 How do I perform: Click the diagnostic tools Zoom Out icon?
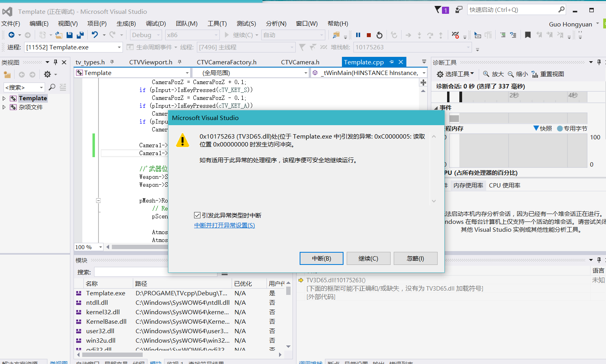(511, 74)
